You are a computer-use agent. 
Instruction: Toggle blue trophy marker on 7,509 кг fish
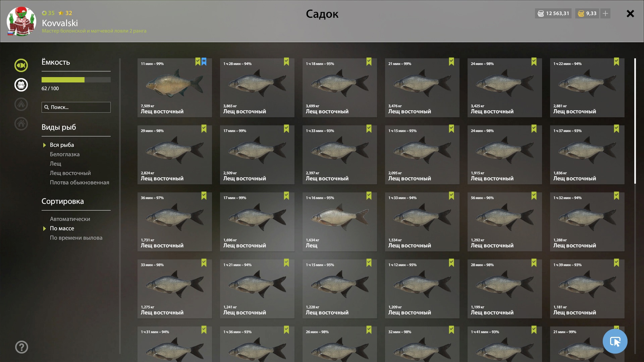pos(204,62)
